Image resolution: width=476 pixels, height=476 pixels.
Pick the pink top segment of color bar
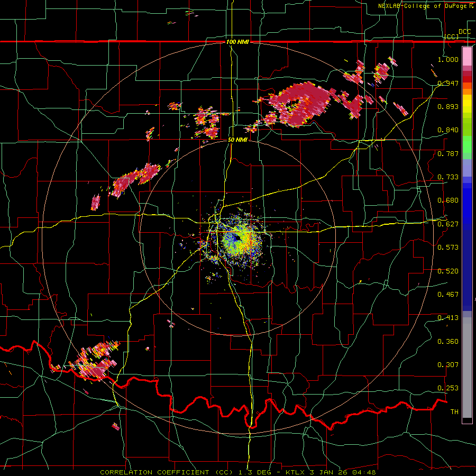pyautogui.click(x=467, y=56)
